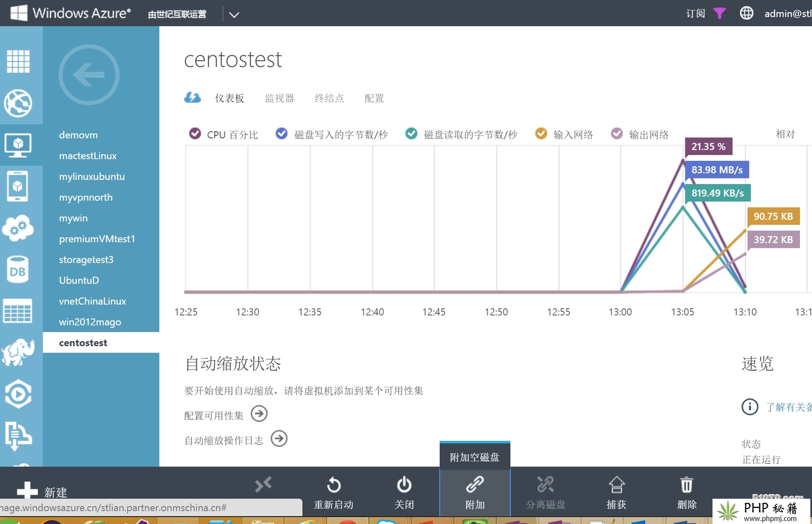Open the SQL Databases DB icon

click(x=17, y=270)
